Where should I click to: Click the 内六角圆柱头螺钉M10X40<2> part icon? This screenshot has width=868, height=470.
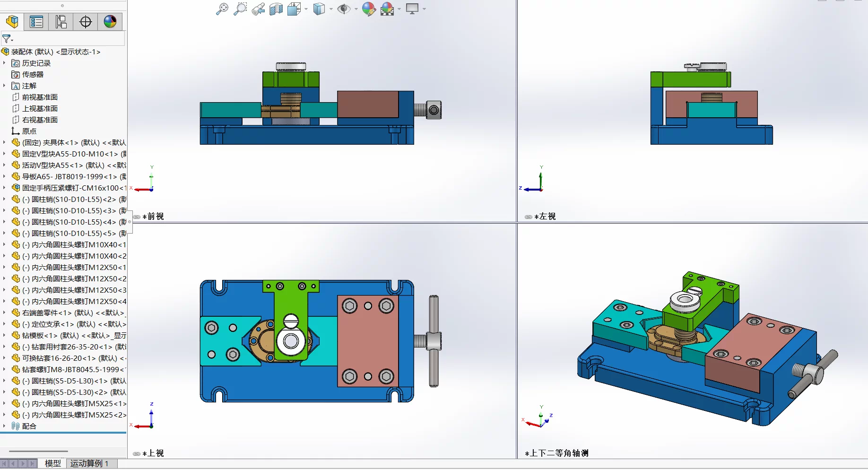16,256
